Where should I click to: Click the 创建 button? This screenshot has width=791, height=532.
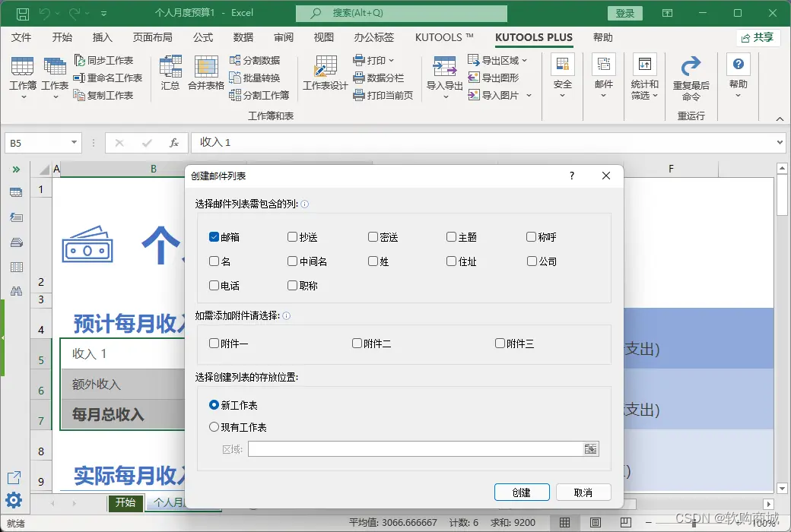522,492
